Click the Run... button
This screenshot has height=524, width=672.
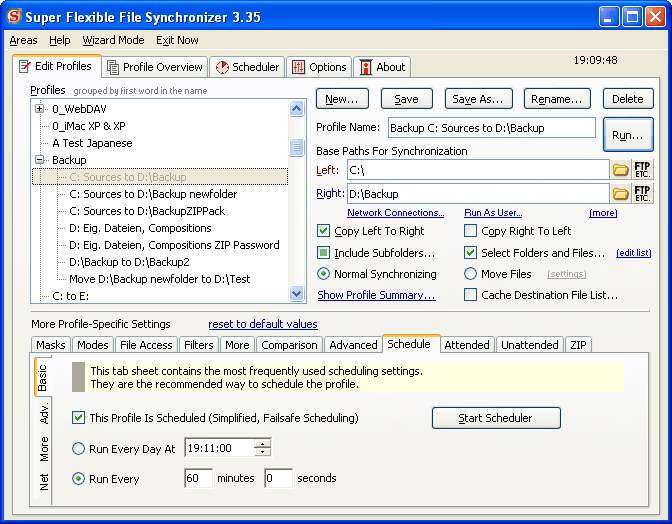[x=628, y=135]
